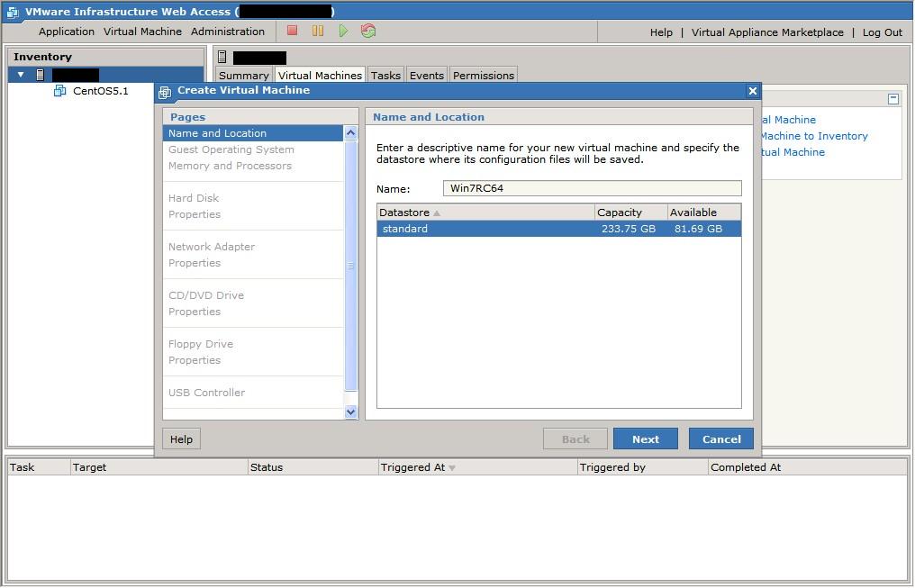
Task: Click the 233.75 GB capacity cell
Action: click(629, 229)
